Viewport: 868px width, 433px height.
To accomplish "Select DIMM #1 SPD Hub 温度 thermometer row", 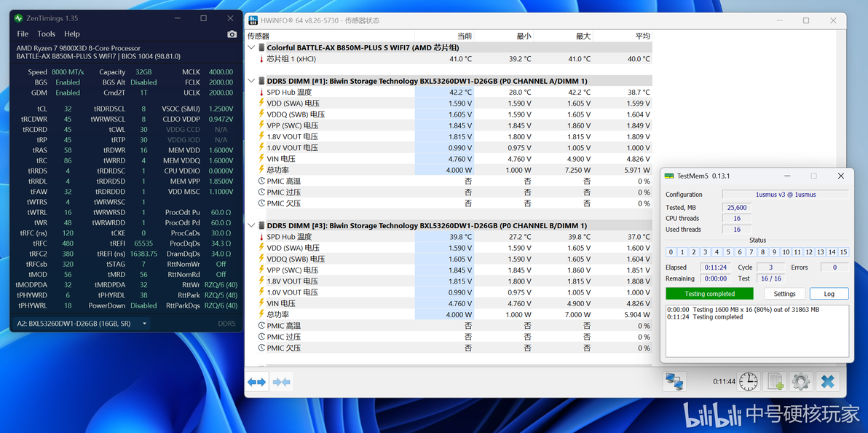I will tap(449, 92).
